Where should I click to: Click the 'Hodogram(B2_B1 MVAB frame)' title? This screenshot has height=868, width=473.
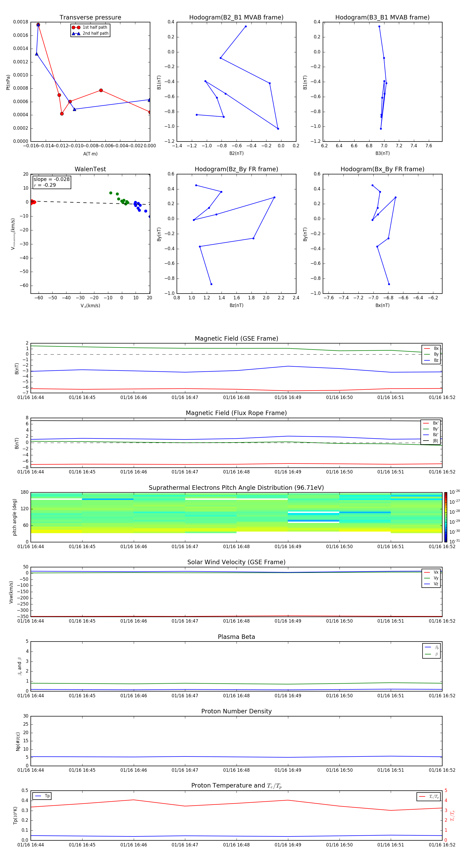pos(236,17)
